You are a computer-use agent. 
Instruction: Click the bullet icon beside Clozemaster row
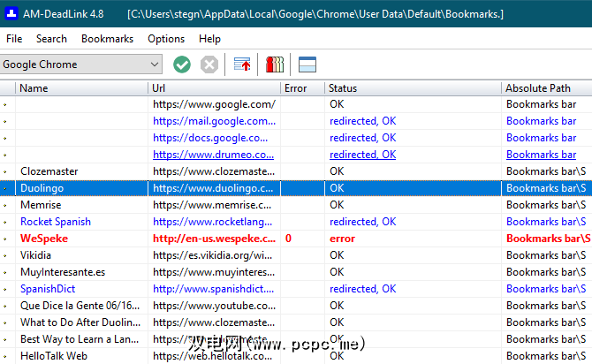click(5, 171)
